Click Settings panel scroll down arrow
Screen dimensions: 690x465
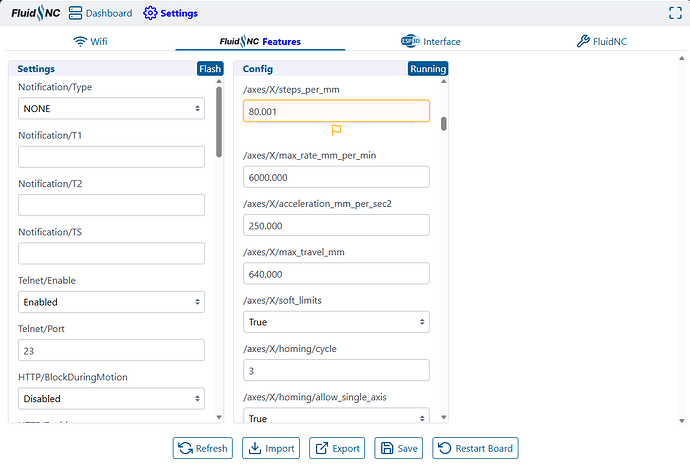pyautogui.click(x=219, y=417)
